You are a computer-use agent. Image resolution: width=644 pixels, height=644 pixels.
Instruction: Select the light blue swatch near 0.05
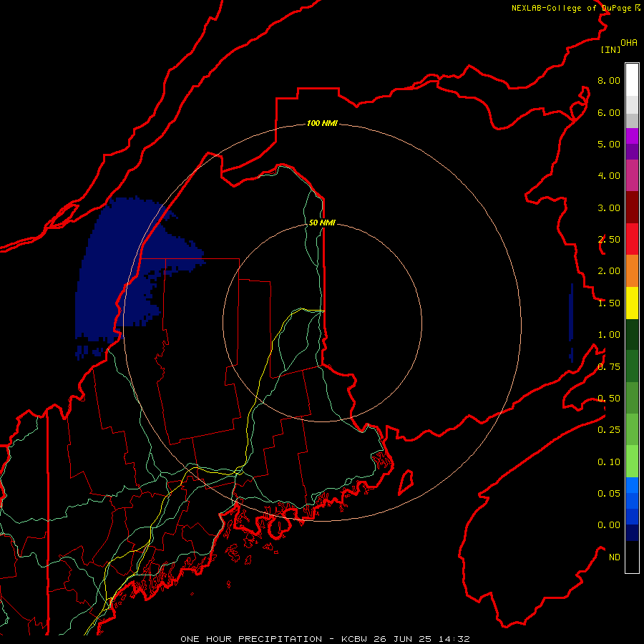point(632,485)
